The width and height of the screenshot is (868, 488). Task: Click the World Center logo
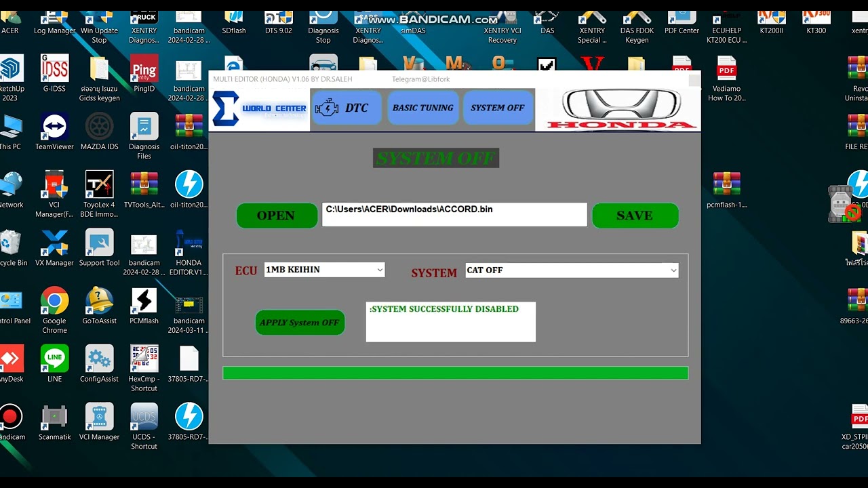(260, 108)
